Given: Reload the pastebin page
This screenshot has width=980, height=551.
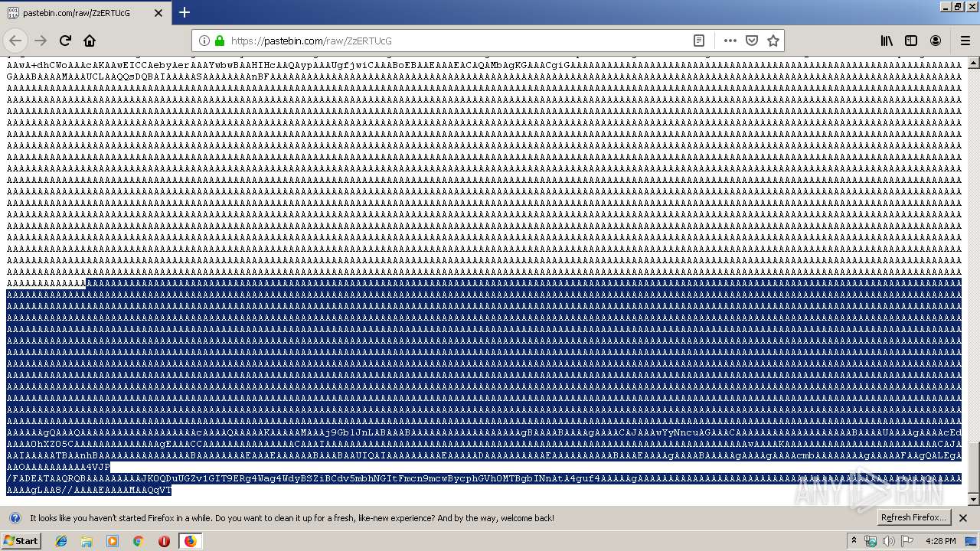Looking at the screenshot, I should pos(65,41).
